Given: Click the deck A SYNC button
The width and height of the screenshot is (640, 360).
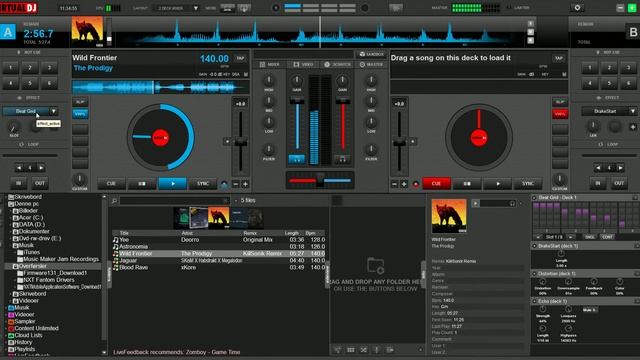Looking at the screenshot, I should pos(203,184).
